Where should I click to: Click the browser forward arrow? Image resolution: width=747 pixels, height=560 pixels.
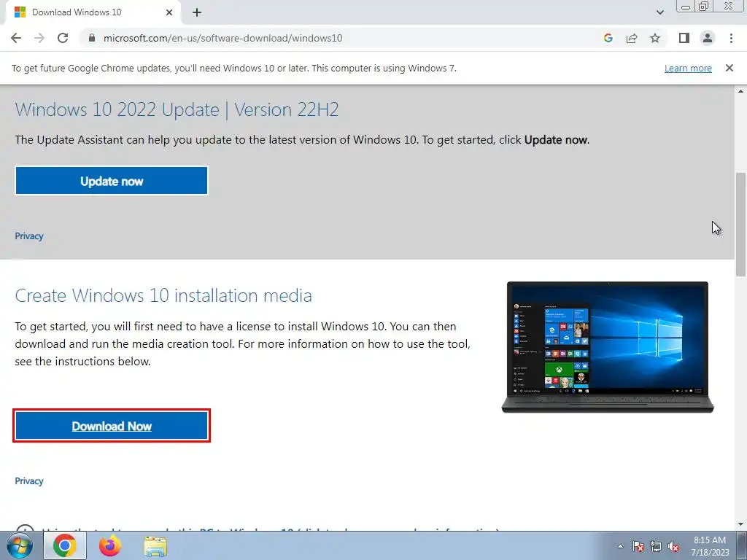tap(39, 38)
